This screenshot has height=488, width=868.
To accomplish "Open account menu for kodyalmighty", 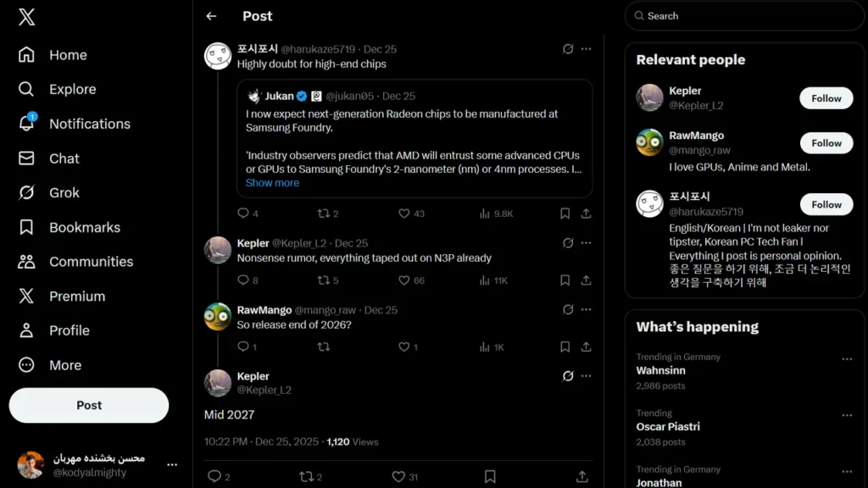I will pos(172,465).
